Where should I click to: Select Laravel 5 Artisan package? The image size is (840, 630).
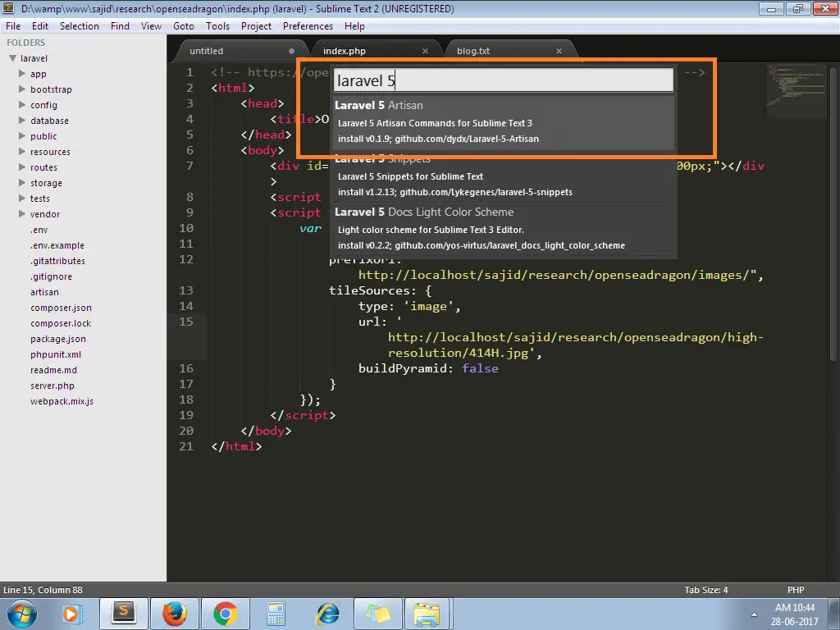(504, 121)
